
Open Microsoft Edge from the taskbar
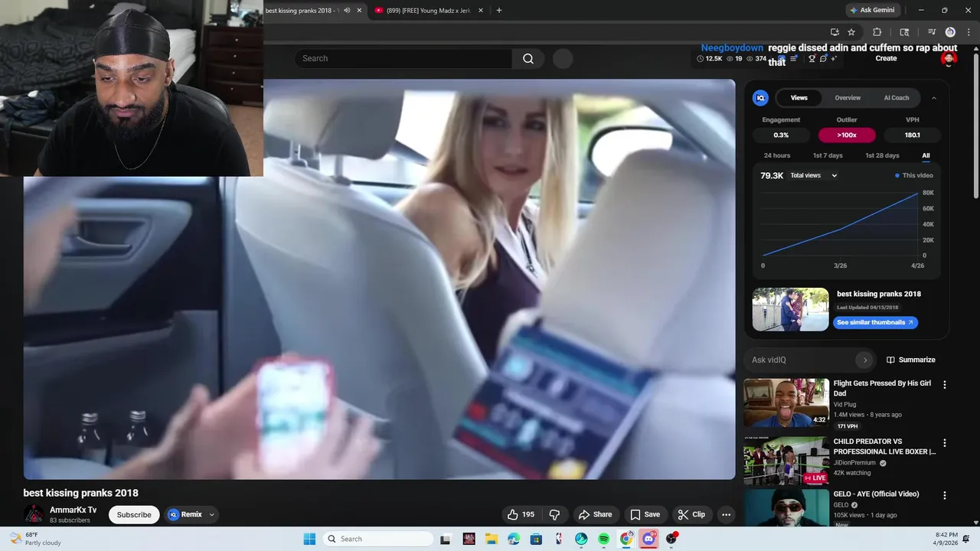click(514, 539)
